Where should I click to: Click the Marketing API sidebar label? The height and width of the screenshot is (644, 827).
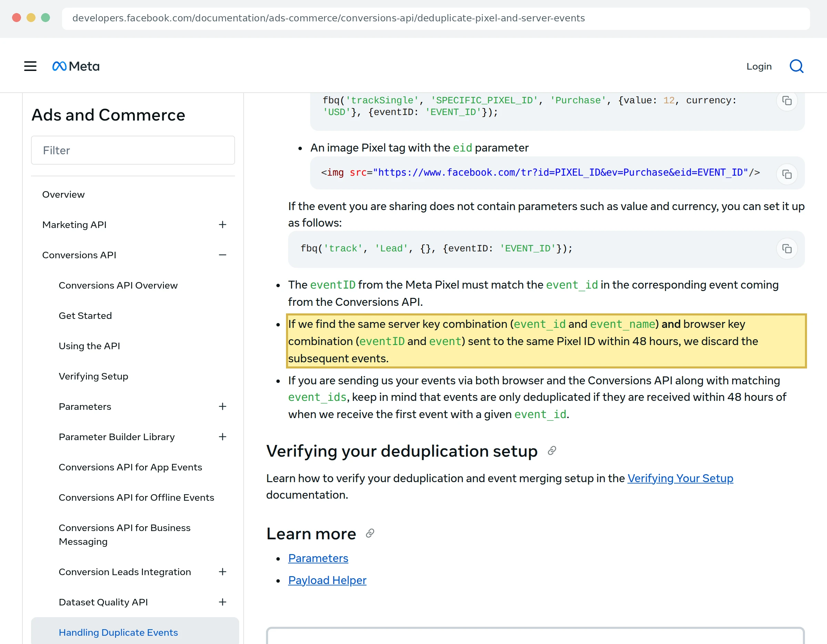(74, 225)
